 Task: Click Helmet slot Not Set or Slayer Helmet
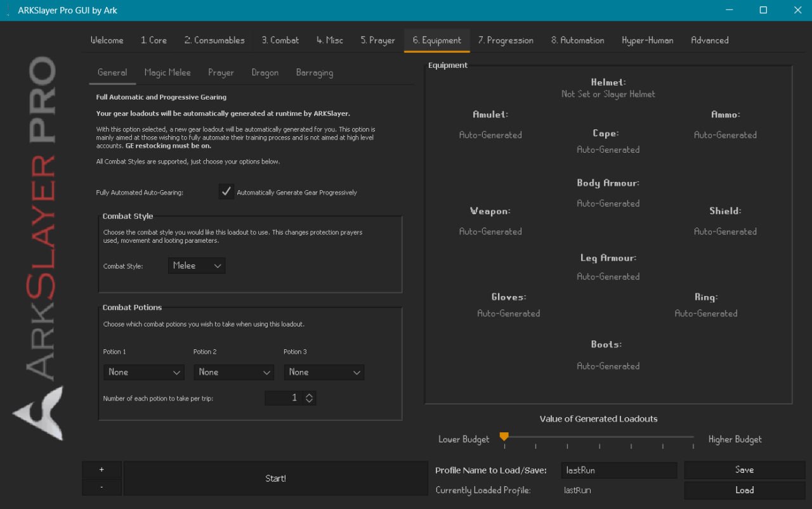(x=608, y=94)
